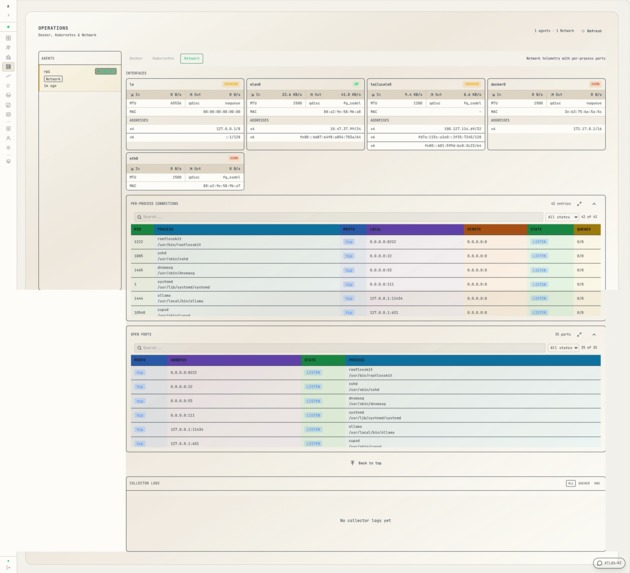Click the building icon in sidebar

[x=8, y=57]
